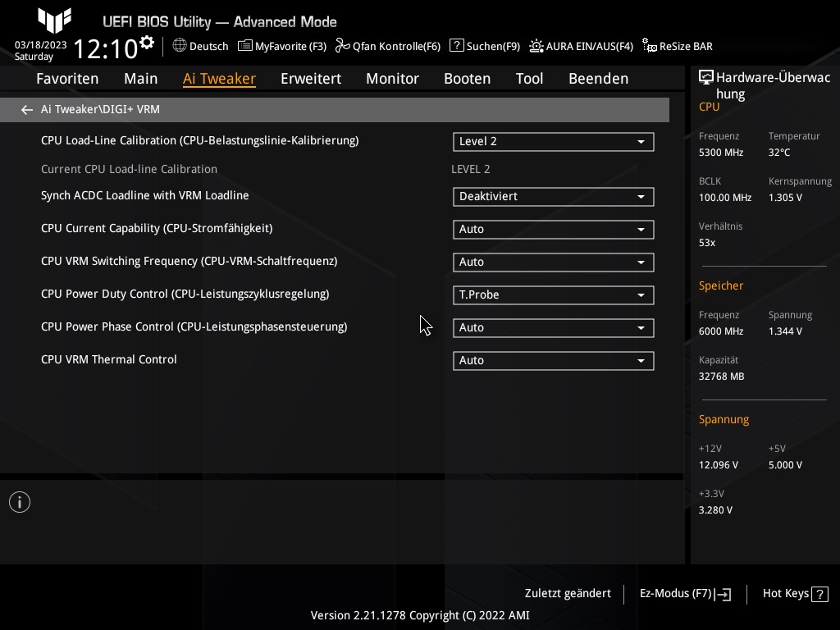This screenshot has width=840, height=630.
Task: Click the Ai Tweaker\DIGI+ VRM breadcrumb
Action: click(x=100, y=109)
